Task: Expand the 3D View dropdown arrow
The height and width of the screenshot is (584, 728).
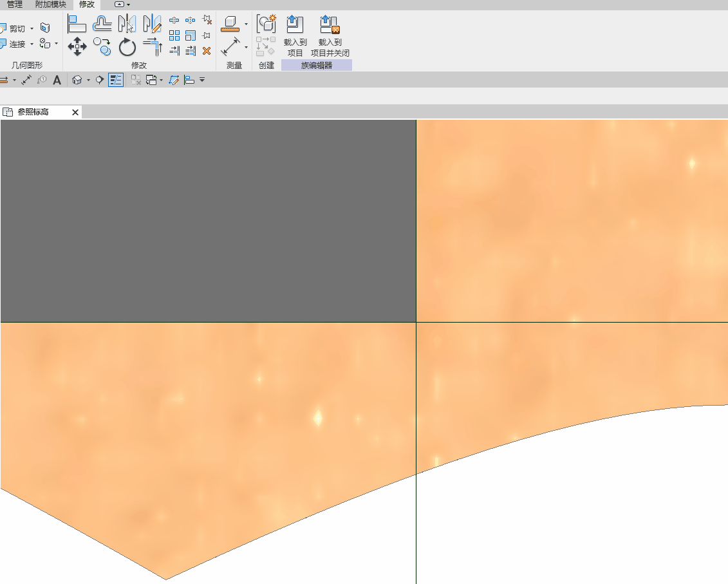Action: [88, 80]
